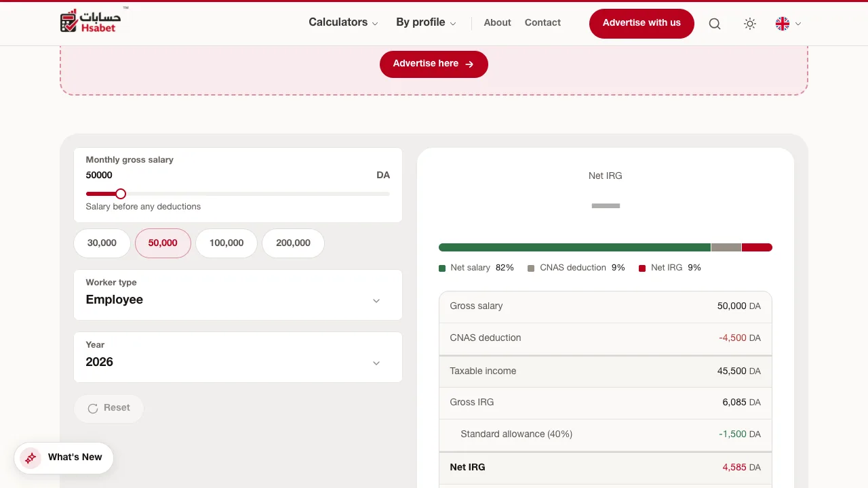The width and height of the screenshot is (868, 488).
Task: Click the Net IRG heading in results
Action: (606, 176)
